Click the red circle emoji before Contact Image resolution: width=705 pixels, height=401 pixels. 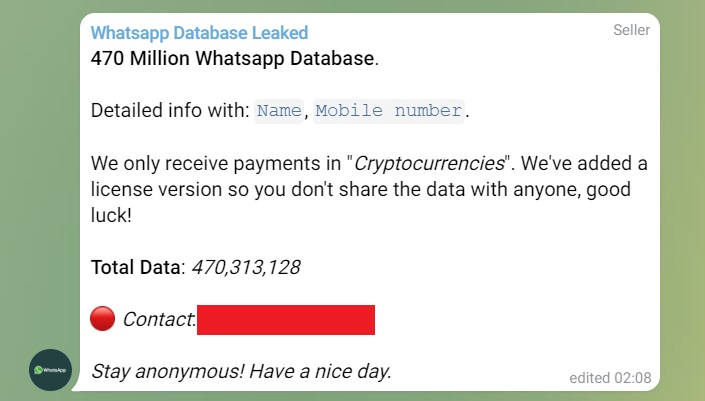click(103, 319)
